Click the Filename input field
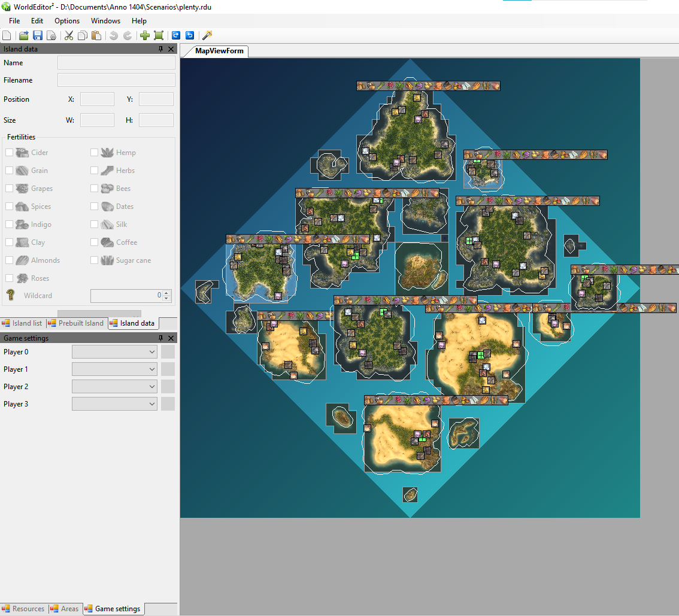 point(117,80)
